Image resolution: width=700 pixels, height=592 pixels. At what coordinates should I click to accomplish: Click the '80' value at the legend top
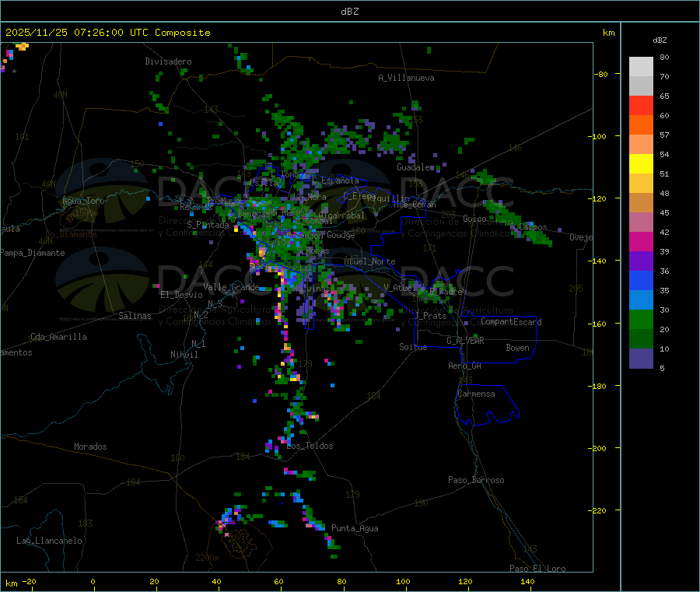point(664,57)
